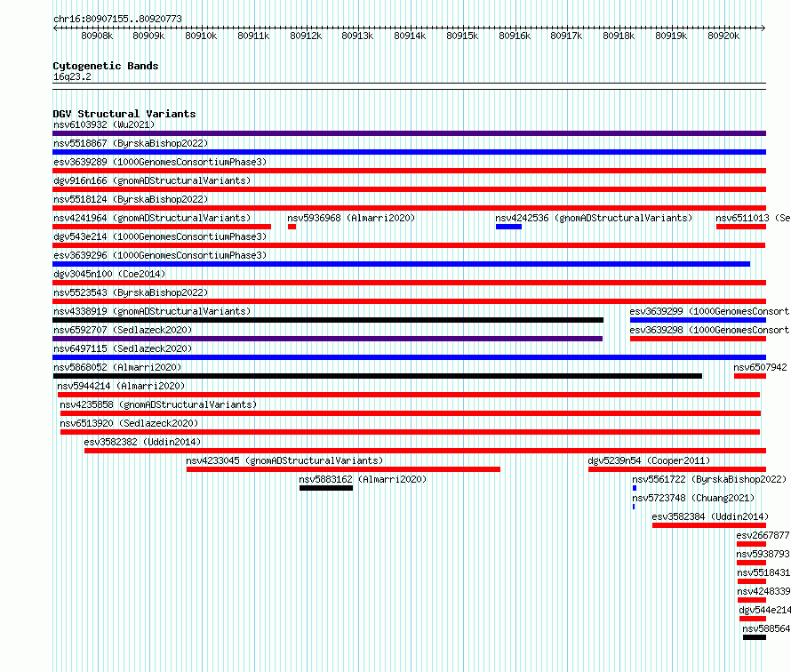Click the red nsv4233045 variant bar
Image resolution: width=791 pixels, height=672 pixels.
tap(343, 469)
